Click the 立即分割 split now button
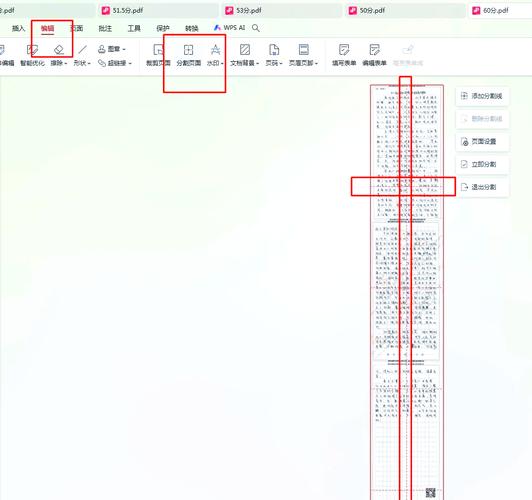 click(x=482, y=164)
